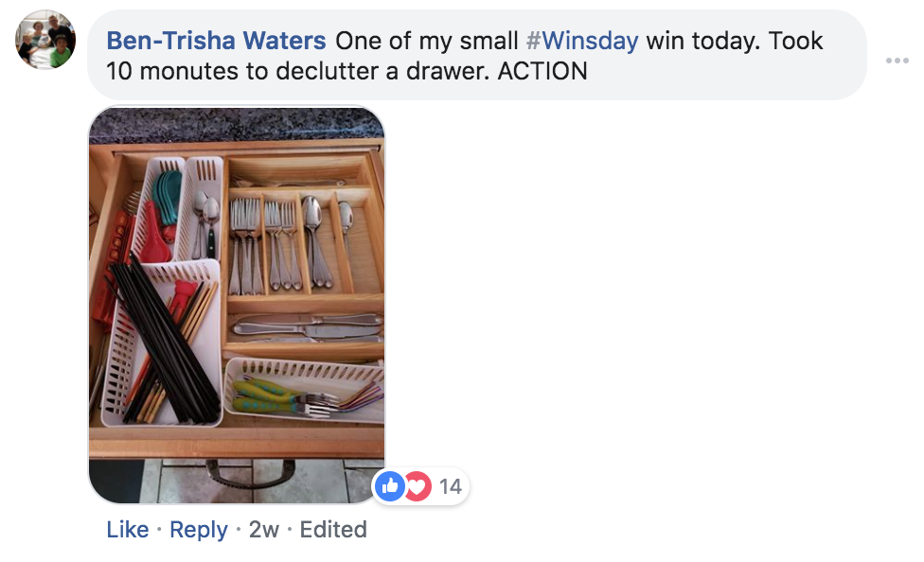Click the butter knives row in photo

point(307,328)
